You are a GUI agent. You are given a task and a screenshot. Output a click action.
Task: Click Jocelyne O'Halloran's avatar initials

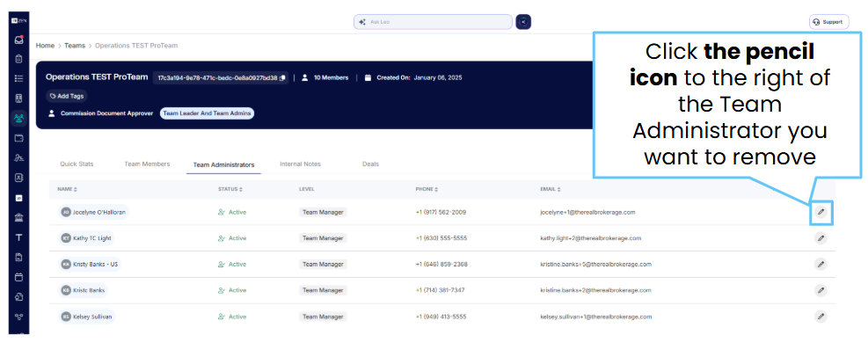click(x=66, y=212)
